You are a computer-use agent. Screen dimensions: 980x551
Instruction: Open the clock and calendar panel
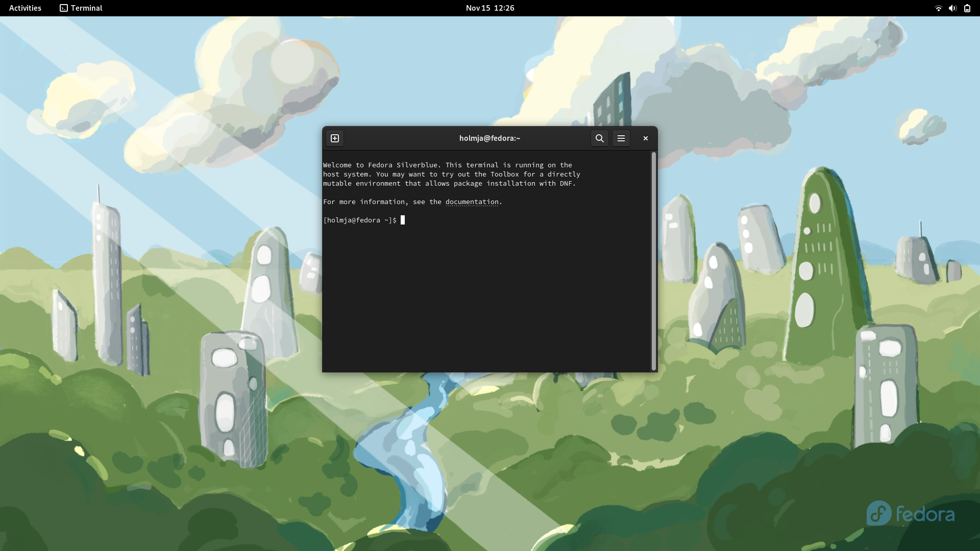coord(490,8)
